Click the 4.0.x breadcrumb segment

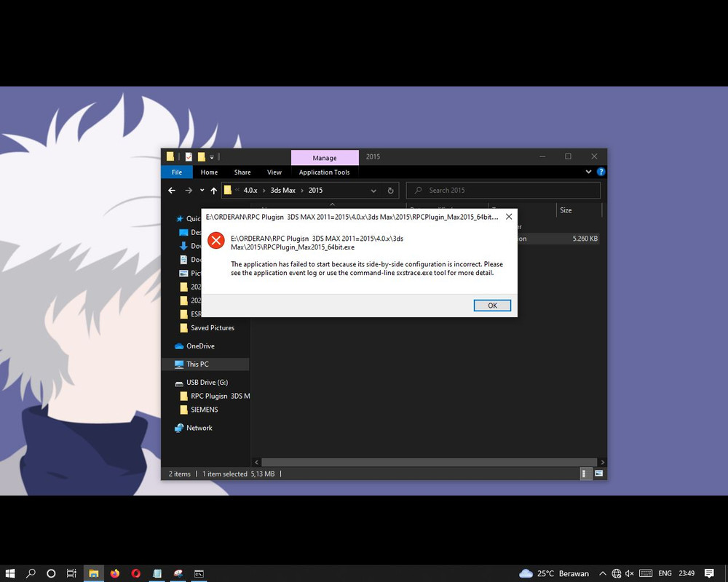(250, 191)
